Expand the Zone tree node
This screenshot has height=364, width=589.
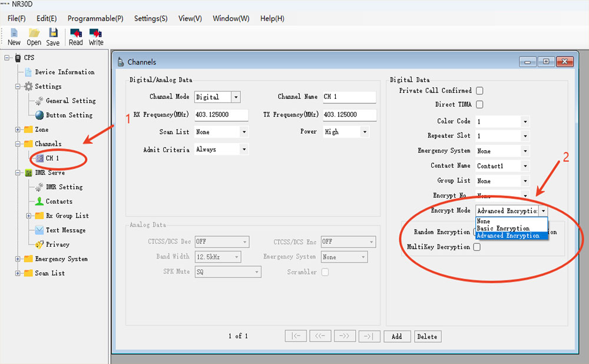click(18, 130)
